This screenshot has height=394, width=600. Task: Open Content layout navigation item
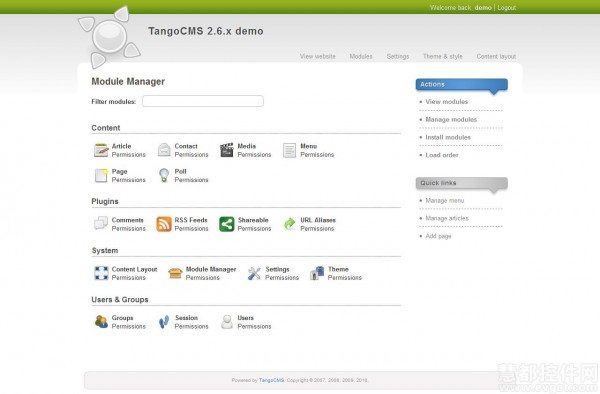pyautogui.click(x=496, y=56)
